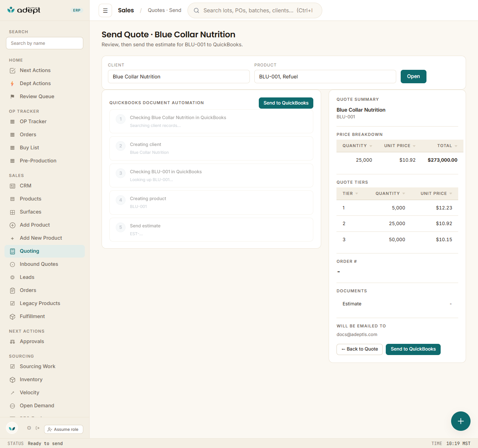
Task: Open OP Tracker Orders page
Action: point(45,135)
